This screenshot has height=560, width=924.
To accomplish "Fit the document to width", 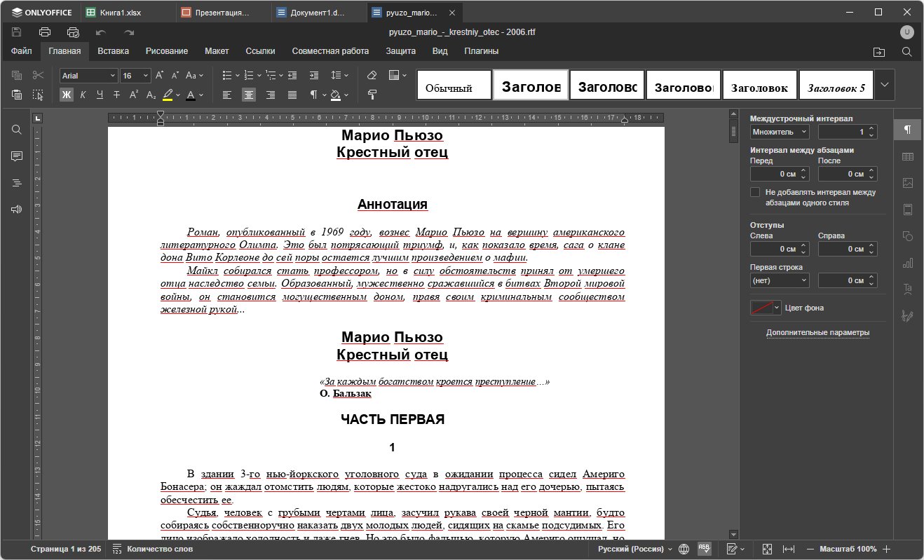I will (x=789, y=549).
